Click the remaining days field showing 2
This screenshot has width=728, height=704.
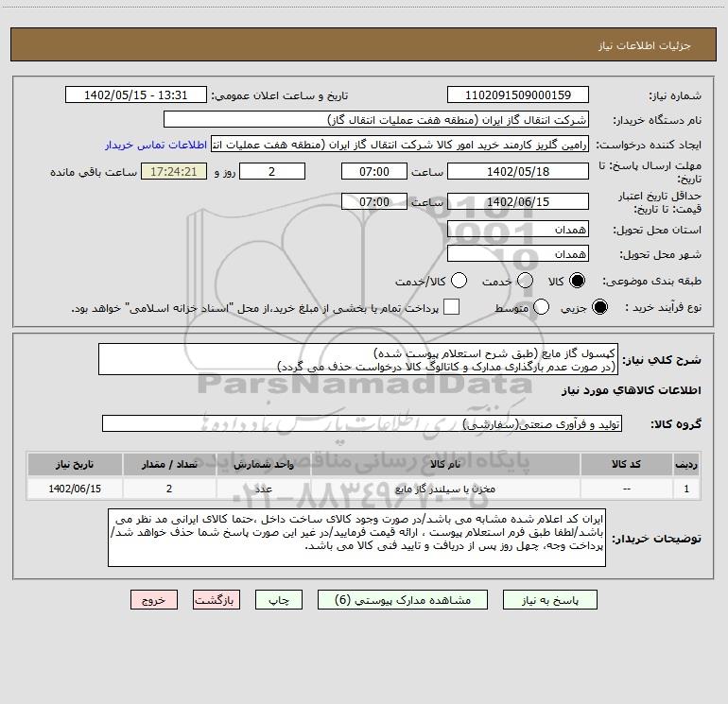tap(272, 171)
